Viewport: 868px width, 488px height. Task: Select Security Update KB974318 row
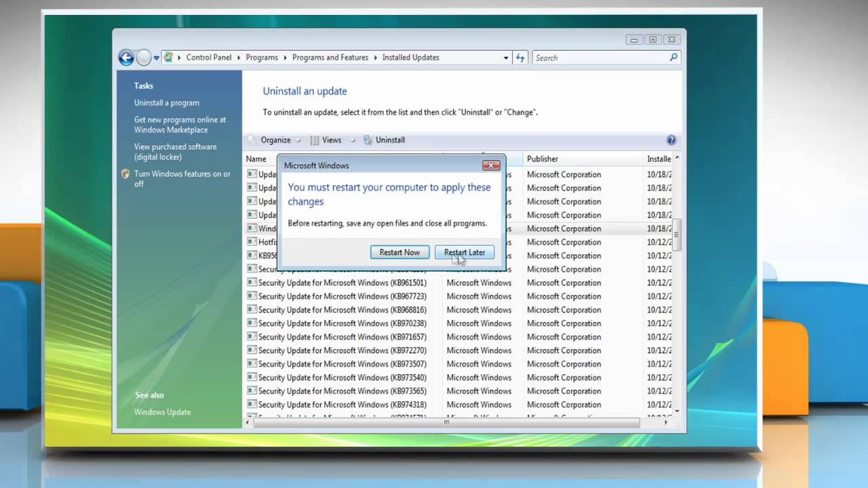pos(458,405)
